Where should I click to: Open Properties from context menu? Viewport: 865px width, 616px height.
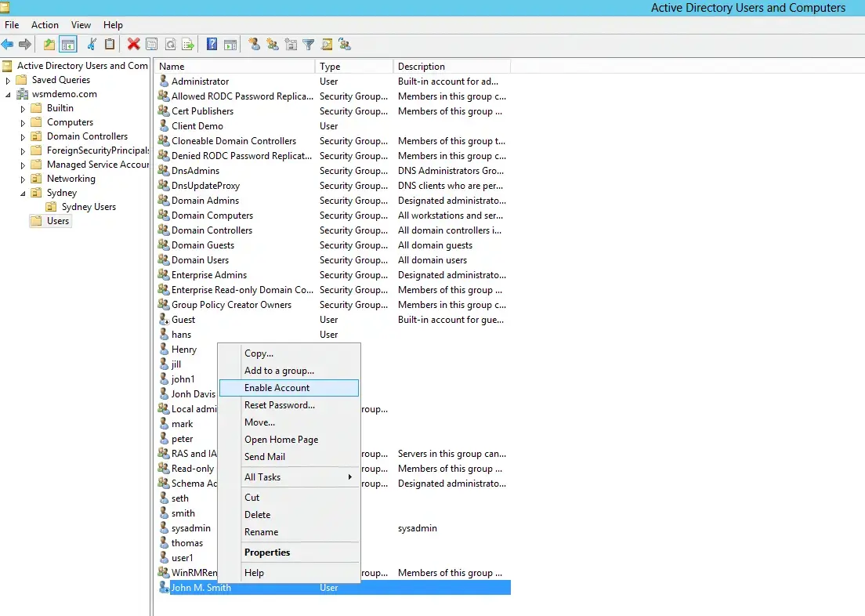[x=289, y=553]
